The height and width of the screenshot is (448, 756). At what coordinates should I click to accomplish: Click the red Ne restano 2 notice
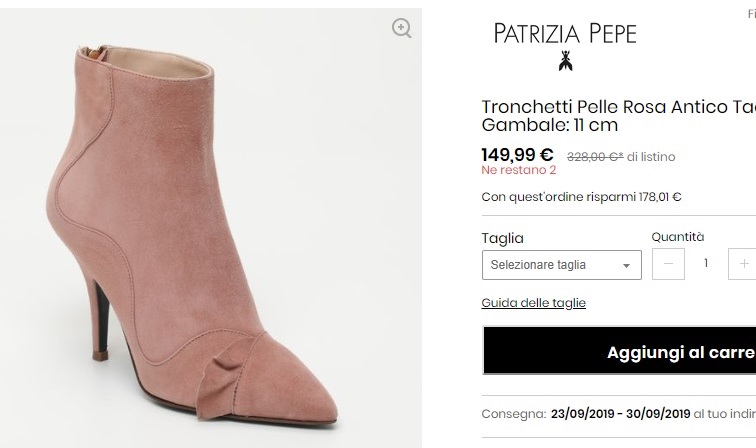coord(518,170)
